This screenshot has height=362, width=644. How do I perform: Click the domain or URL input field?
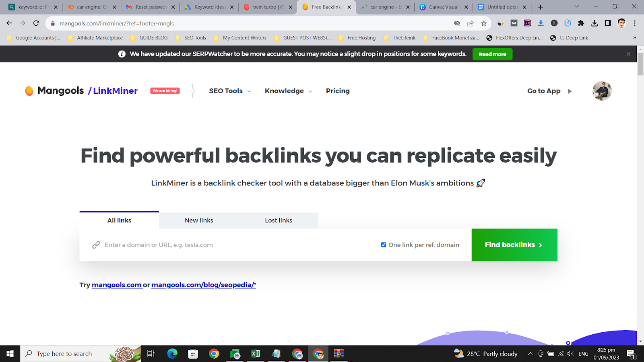coord(233,245)
